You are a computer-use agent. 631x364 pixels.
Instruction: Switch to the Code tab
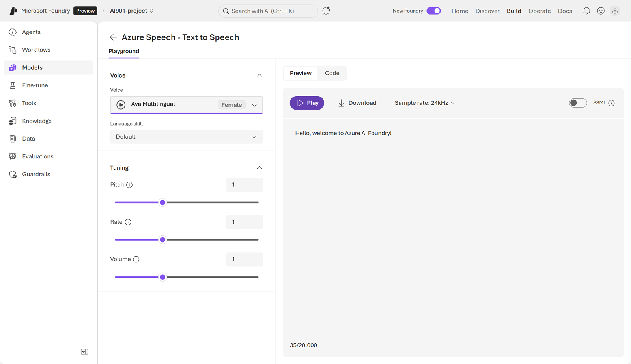[x=332, y=73]
